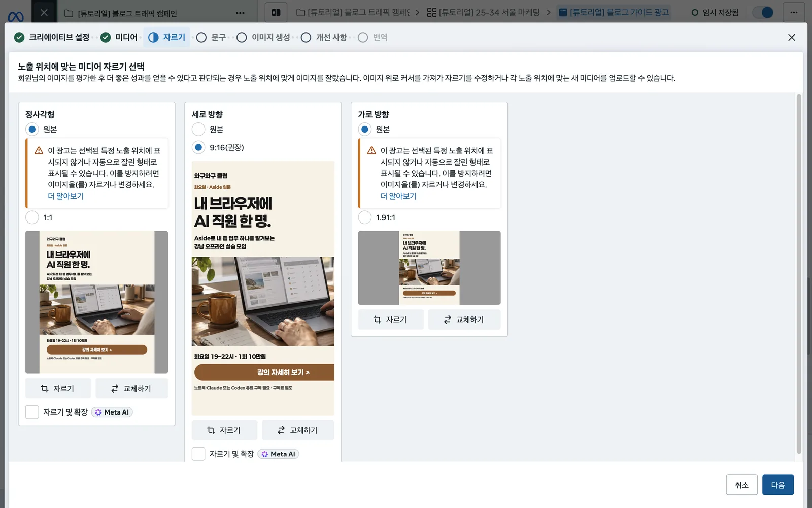Click 취소 button
Viewport: 812px width, 508px height.
coord(741,485)
